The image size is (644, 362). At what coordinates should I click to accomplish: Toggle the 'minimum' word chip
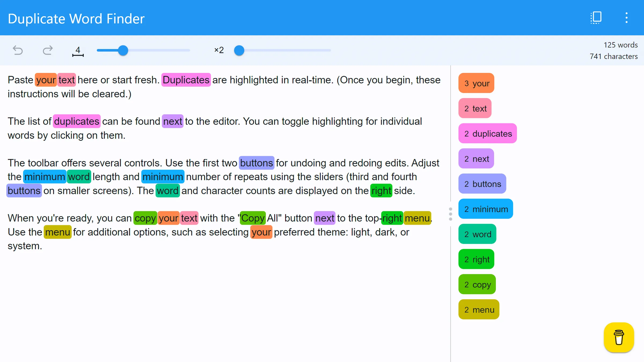pyautogui.click(x=486, y=209)
